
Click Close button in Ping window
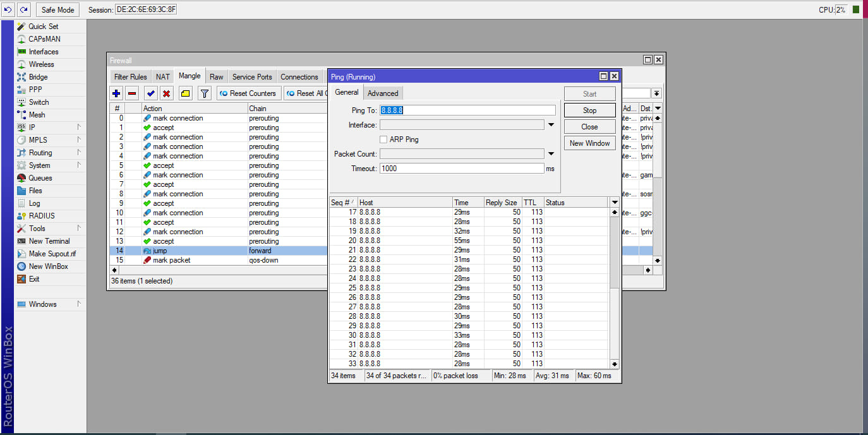[x=589, y=127]
